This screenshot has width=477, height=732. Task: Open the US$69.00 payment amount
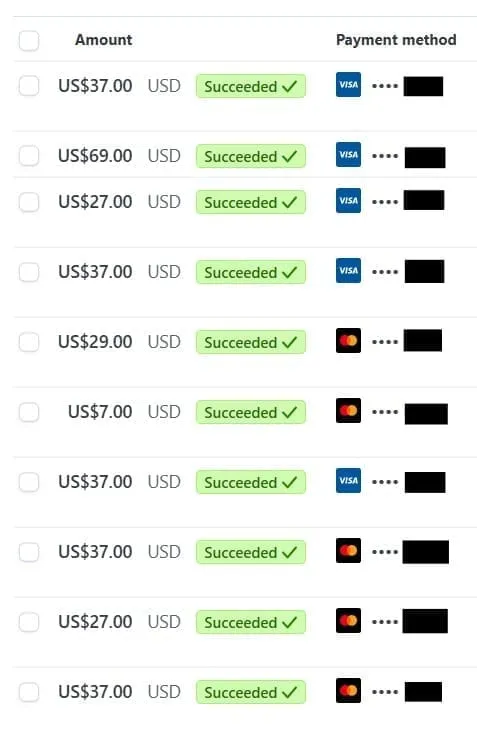tap(95, 156)
